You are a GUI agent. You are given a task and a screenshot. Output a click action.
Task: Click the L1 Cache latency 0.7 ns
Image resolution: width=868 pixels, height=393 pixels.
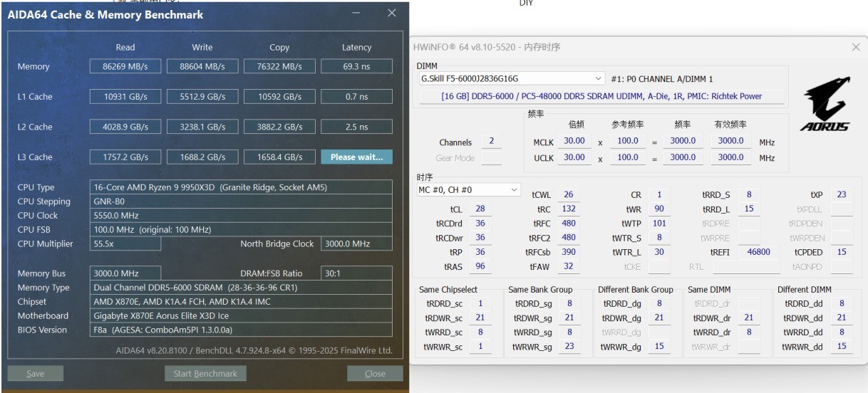tap(356, 96)
